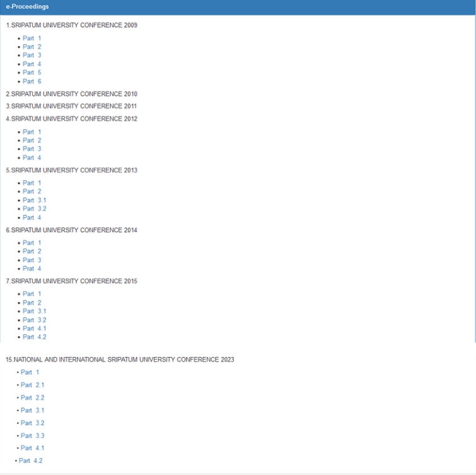This screenshot has width=476, height=475.
Task: Open Part 1 of Conference 2023
Action: pyautogui.click(x=30, y=372)
